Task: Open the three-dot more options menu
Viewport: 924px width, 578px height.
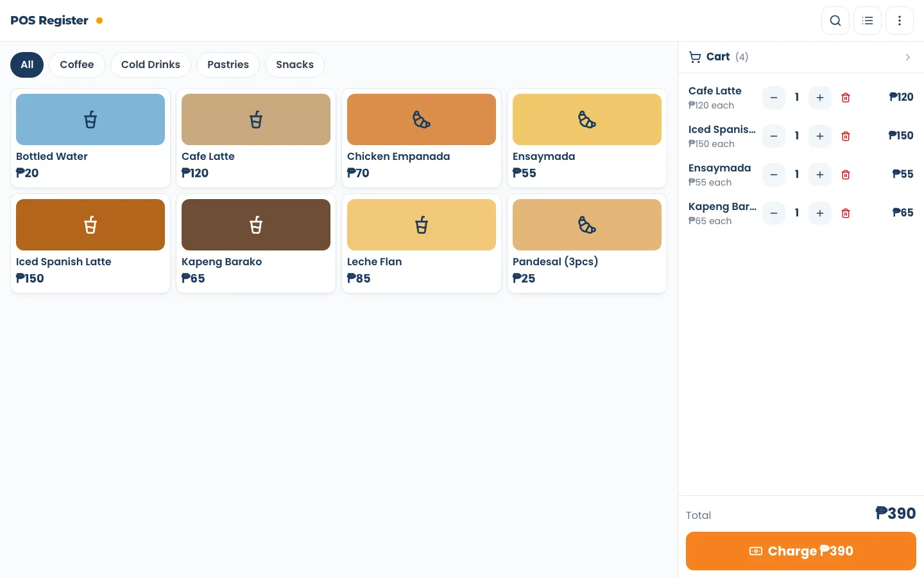Action: pos(900,21)
